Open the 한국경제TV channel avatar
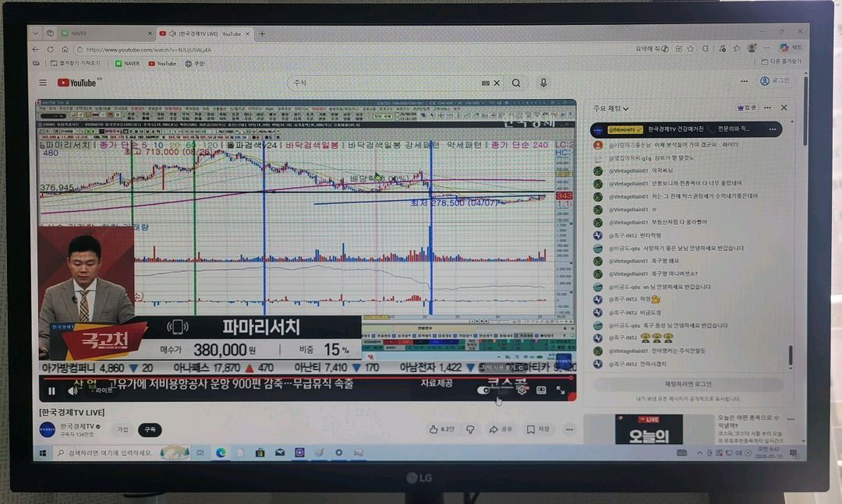Screen dimensions: 842x504 click(48, 429)
